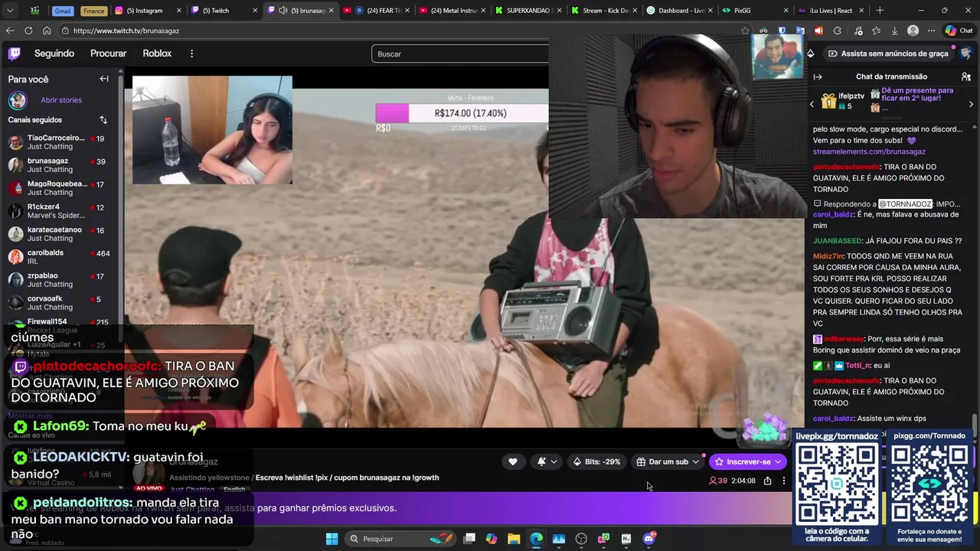Viewport: 980px width, 551px height.
Task: Open a new browser tab
Action: 880,11
